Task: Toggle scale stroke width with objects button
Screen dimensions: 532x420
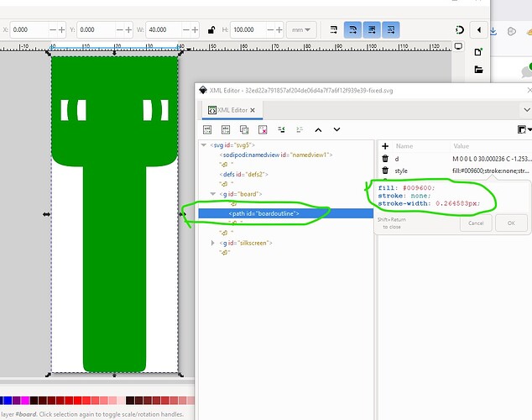Action: [x=334, y=30]
